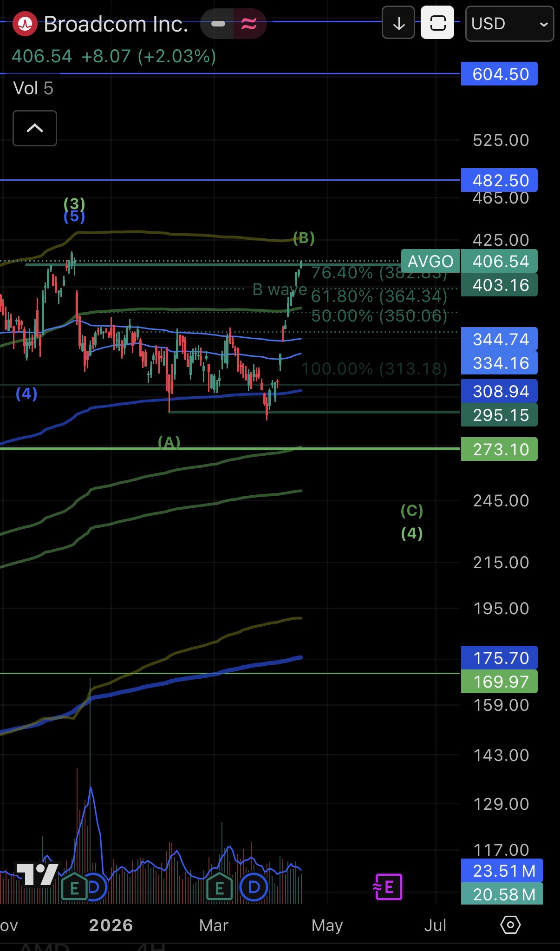The image size is (560, 951).
Task: Click the TradingView logo icon
Action: [37, 875]
